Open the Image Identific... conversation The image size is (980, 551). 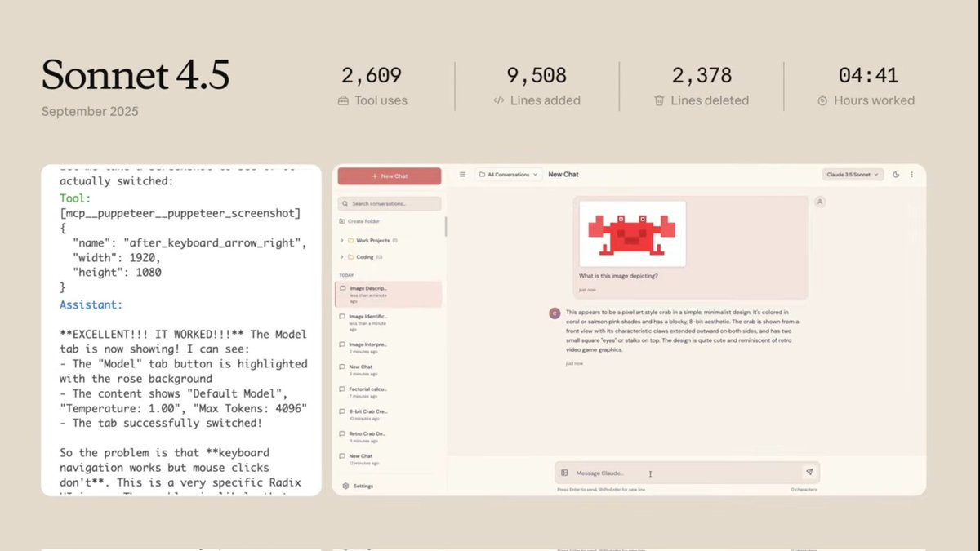(390, 322)
